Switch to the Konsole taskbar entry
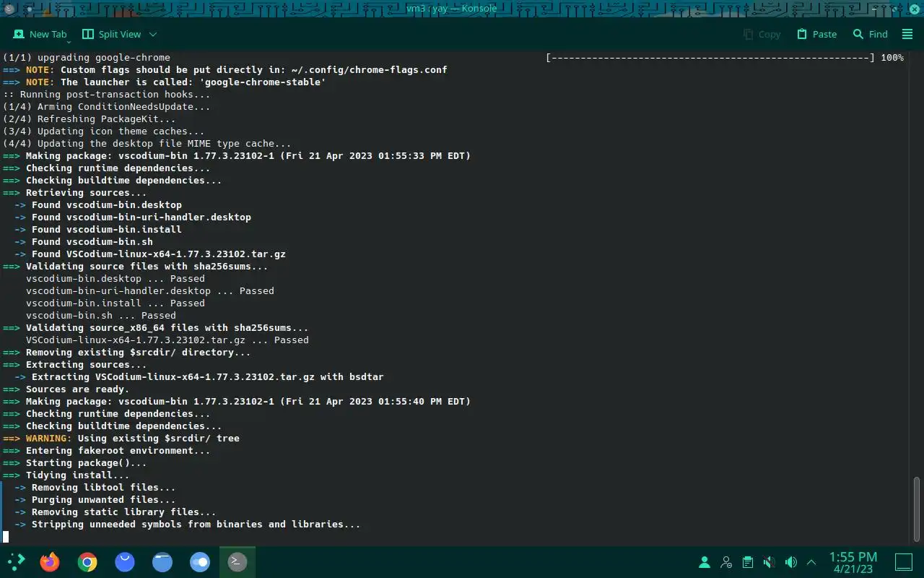Image resolution: width=924 pixels, height=578 pixels. (237, 562)
